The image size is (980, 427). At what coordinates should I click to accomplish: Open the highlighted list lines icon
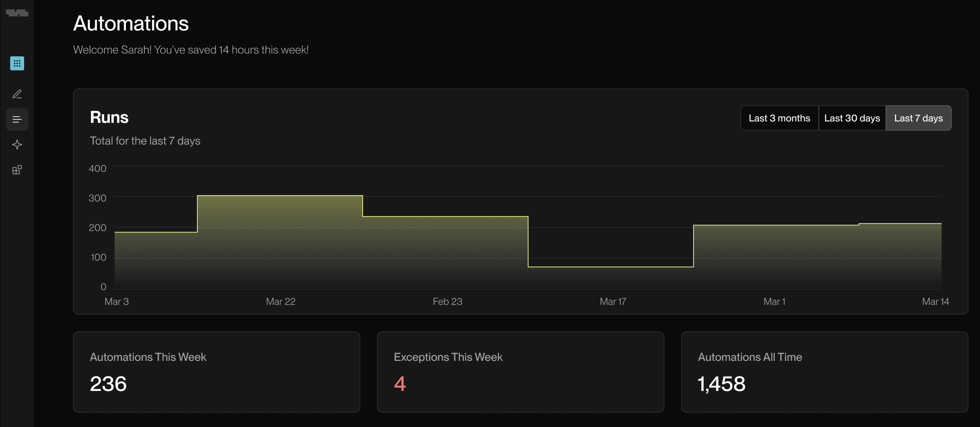[17, 119]
